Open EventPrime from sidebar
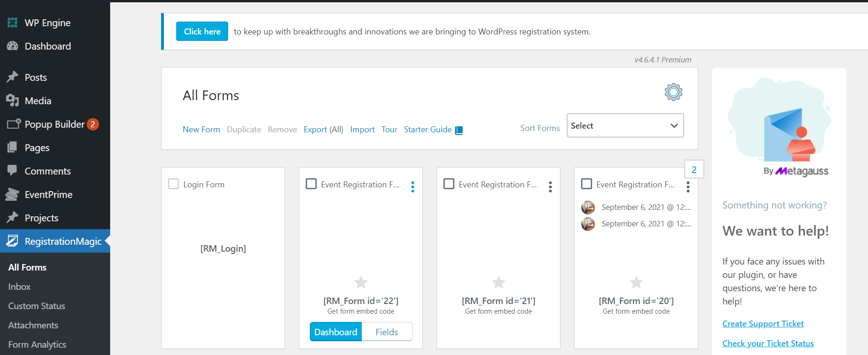Screen dimensions: 868x355 (x=48, y=194)
